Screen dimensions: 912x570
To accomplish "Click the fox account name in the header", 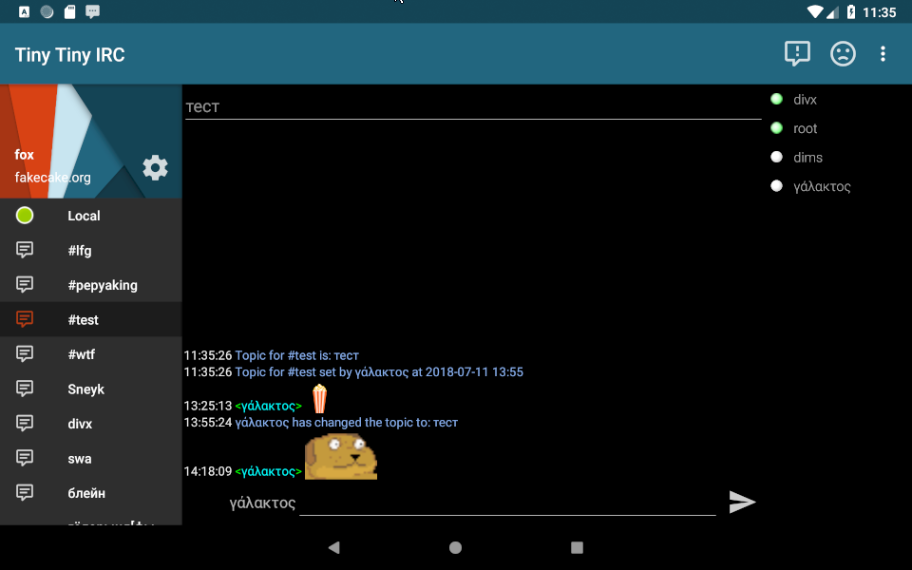I will pos(24,155).
